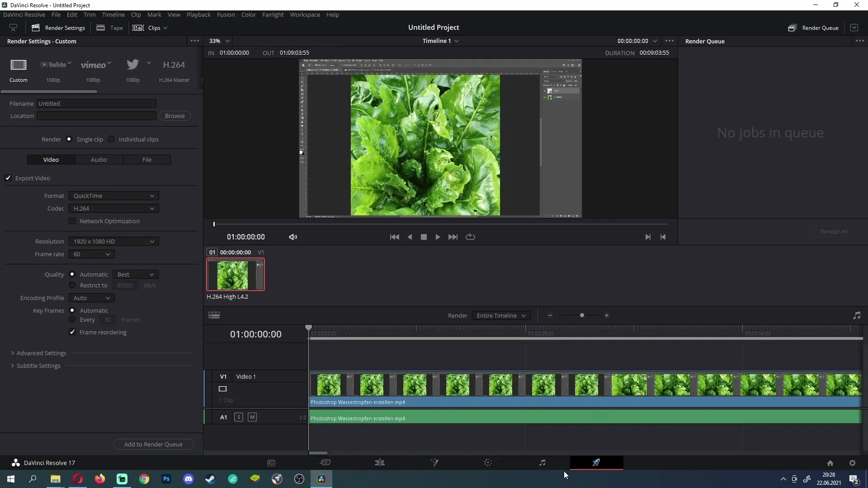Open the Playback menu in menu bar
This screenshot has width=868, height=488.
pyautogui.click(x=198, y=14)
